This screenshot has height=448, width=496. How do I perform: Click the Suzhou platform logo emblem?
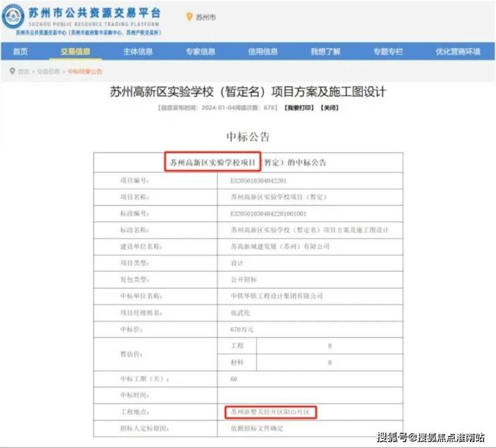(x=13, y=16)
